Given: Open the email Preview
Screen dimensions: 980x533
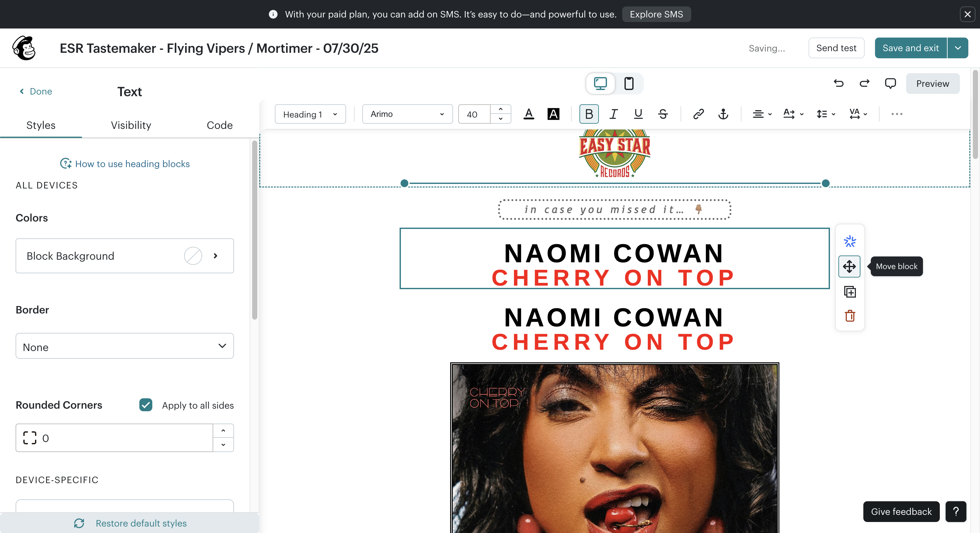Looking at the screenshot, I should [933, 83].
